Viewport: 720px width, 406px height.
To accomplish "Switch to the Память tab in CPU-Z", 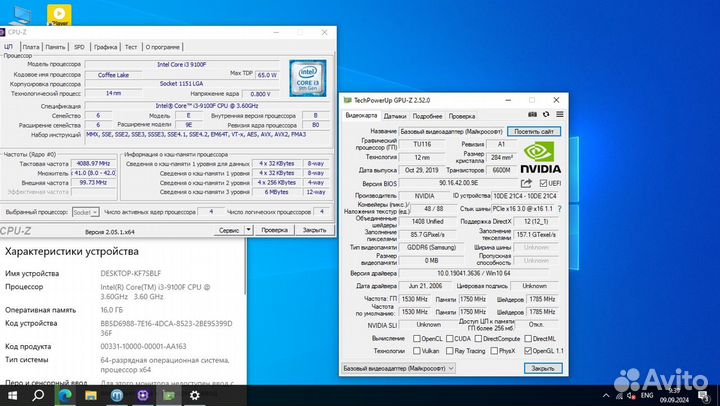I will (55, 46).
